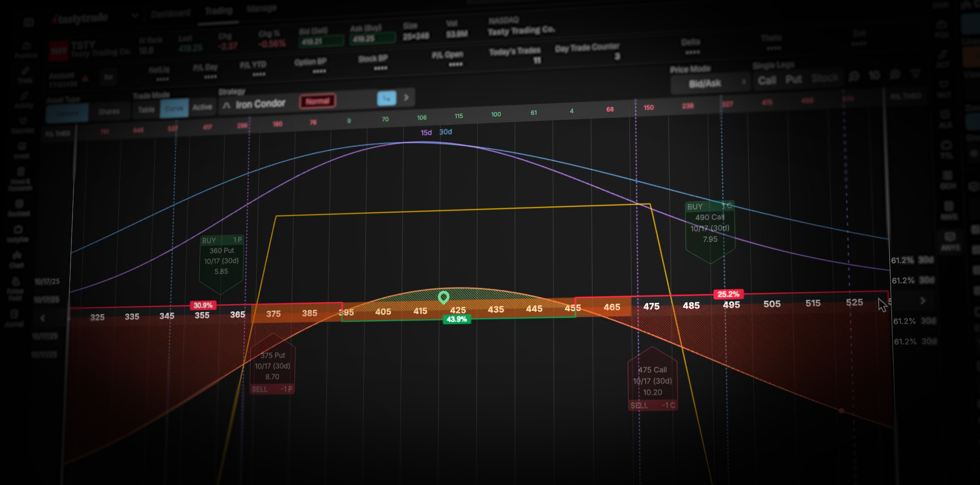This screenshot has width=980, height=485.
Task: Open the Bid/Ask price mode dropdown
Action: (710, 83)
